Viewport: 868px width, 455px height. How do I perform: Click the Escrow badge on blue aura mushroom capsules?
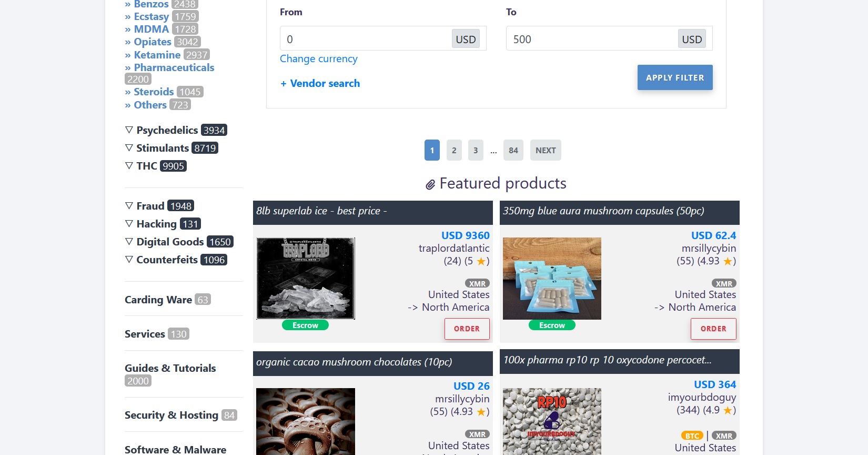(551, 325)
